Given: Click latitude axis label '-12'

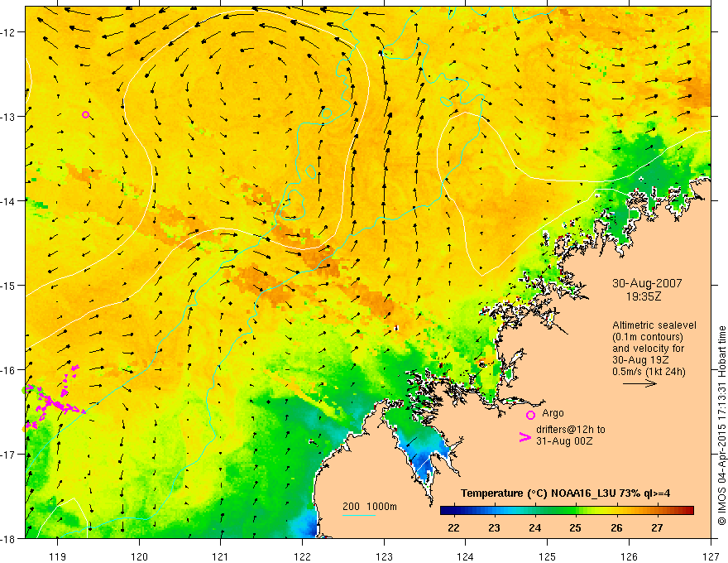Looking at the screenshot, I should 9,32.
